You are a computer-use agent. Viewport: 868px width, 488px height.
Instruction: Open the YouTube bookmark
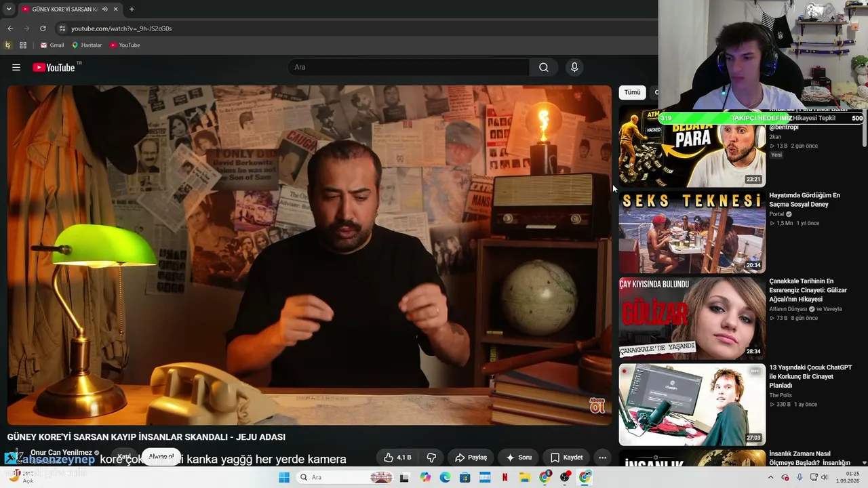pyautogui.click(x=125, y=45)
